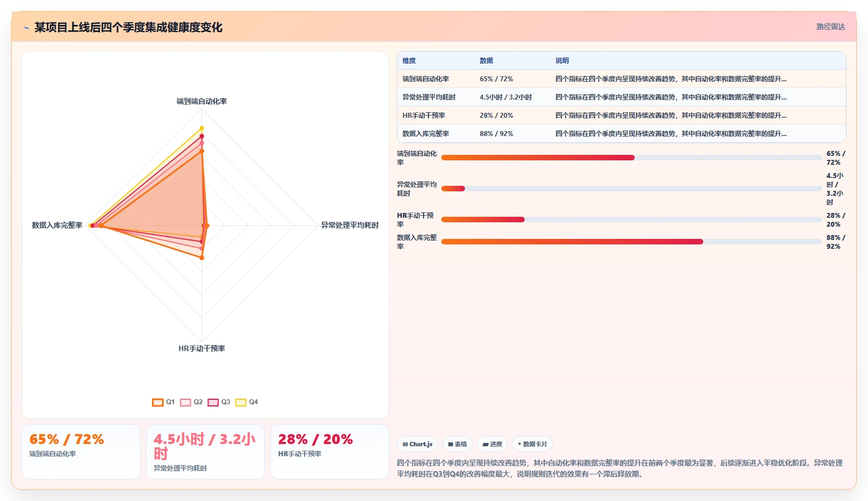Toggle the Q2 legend swatch
Viewport: 868px width, 501px height.
point(185,402)
